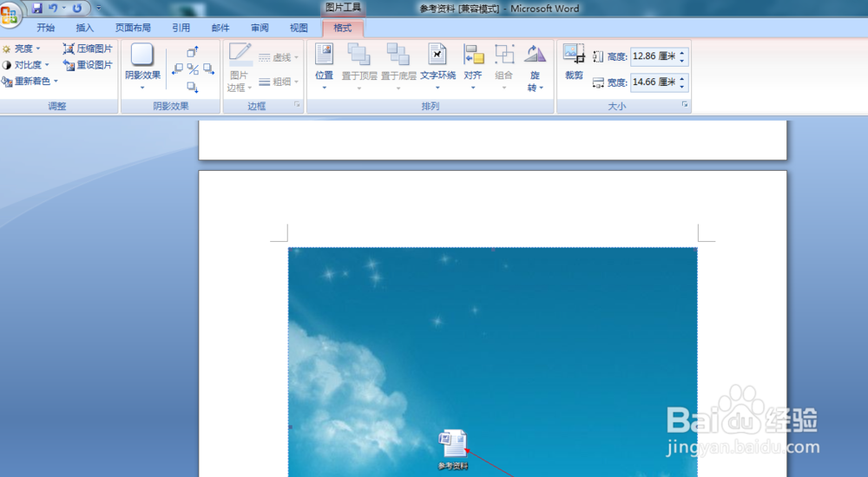
Task: Increase the picture height with stepper
Action: click(682, 53)
